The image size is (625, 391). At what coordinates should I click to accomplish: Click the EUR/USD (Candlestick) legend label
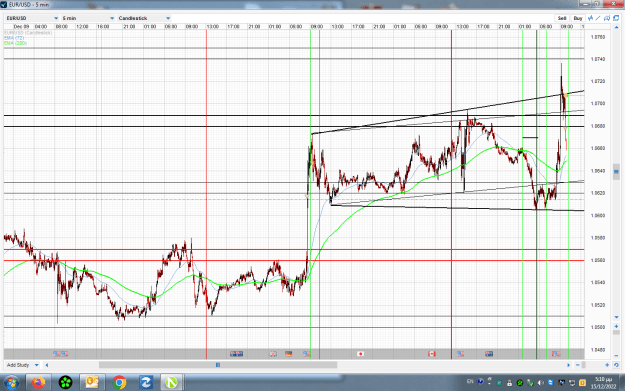click(28, 33)
